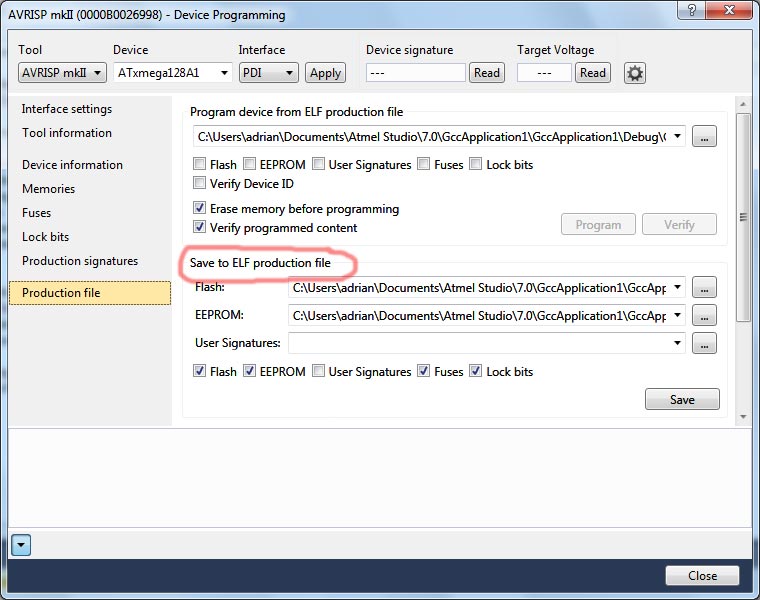Image resolution: width=760 pixels, height=600 pixels.
Task: Read the target voltage
Action: [x=593, y=73]
